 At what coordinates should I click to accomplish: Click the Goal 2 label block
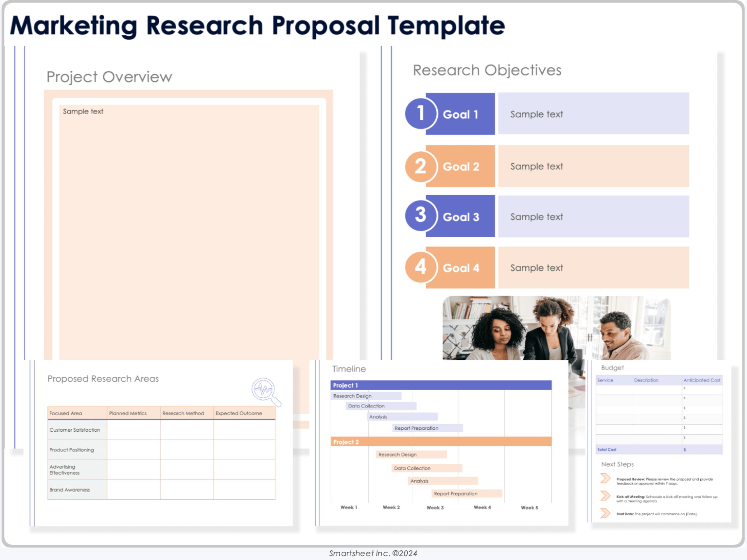pos(460,166)
